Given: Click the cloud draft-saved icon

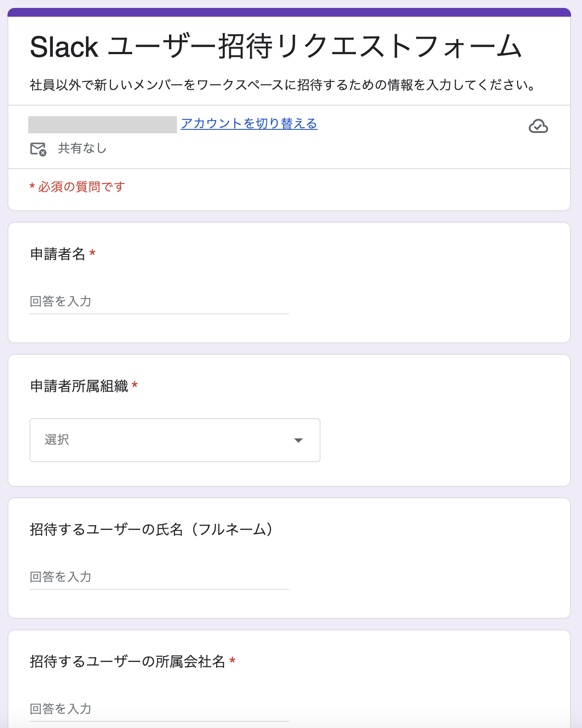Looking at the screenshot, I should pos(538,126).
